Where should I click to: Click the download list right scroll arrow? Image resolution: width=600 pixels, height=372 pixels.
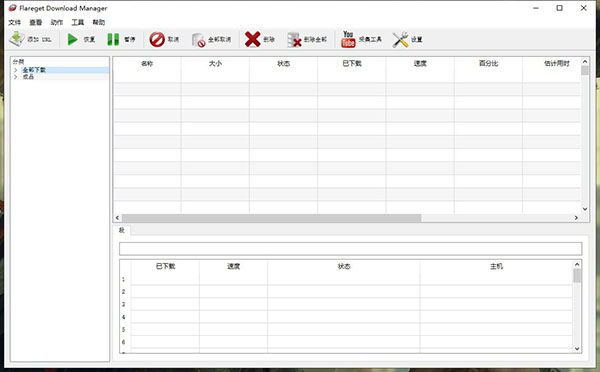click(576, 218)
